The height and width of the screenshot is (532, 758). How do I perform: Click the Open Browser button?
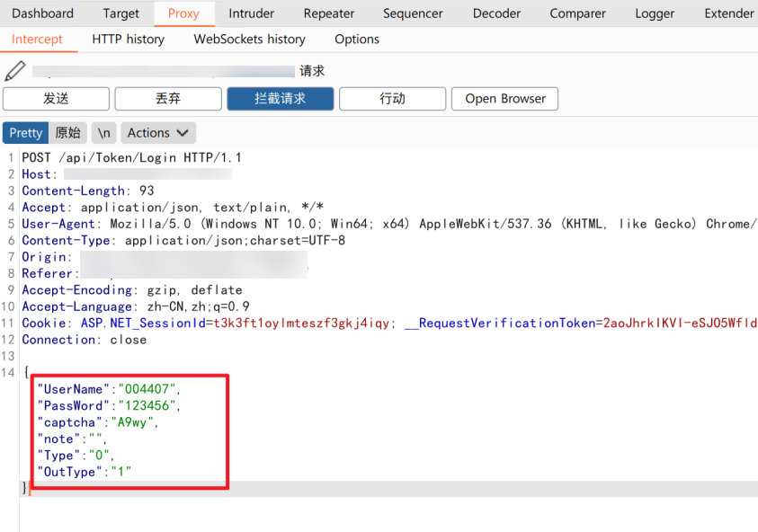coord(504,99)
